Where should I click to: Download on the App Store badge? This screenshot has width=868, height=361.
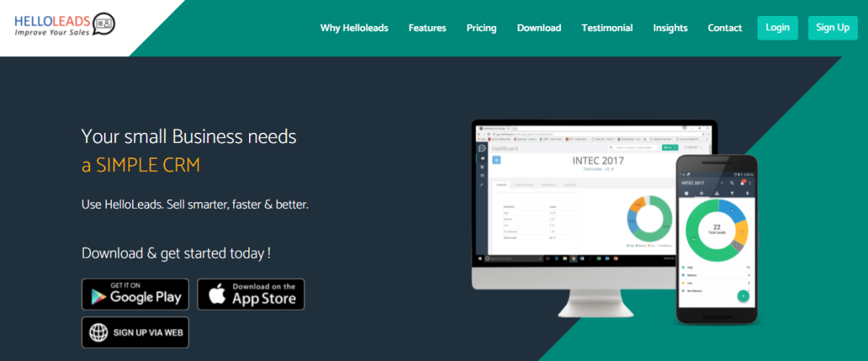pyautogui.click(x=251, y=294)
